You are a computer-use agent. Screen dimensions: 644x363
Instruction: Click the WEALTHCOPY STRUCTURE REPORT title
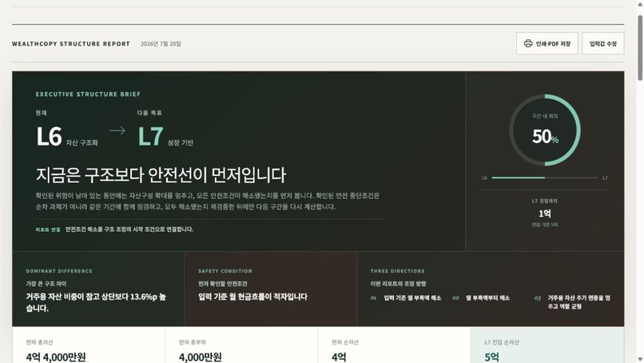pos(70,44)
